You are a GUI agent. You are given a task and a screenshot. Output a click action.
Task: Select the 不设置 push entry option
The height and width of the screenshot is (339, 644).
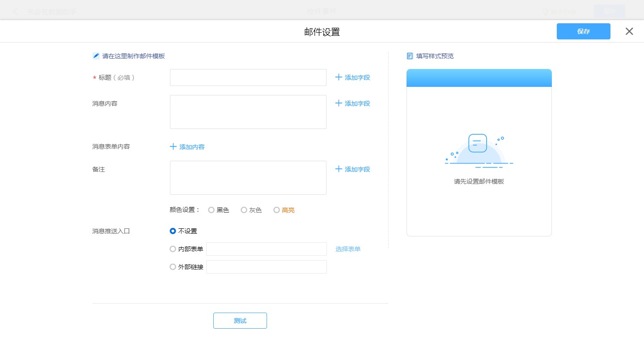(173, 231)
